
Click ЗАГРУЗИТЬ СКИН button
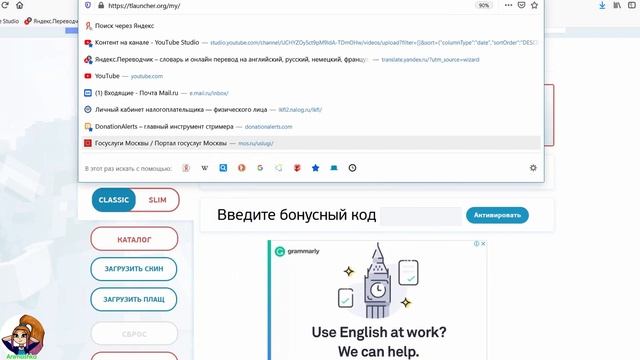pos(134,269)
